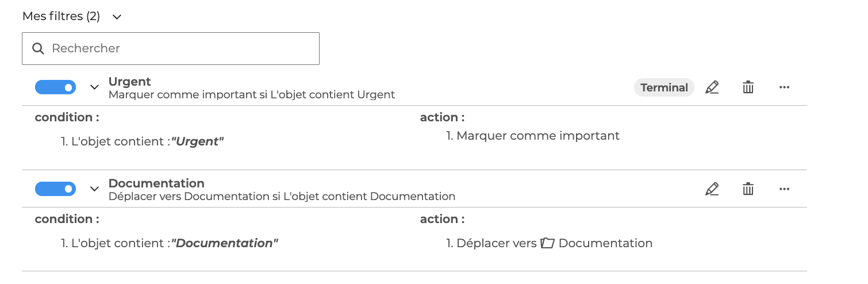Click the magnifying glass search icon
This screenshot has width=868, height=284.
click(x=39, y=48)
